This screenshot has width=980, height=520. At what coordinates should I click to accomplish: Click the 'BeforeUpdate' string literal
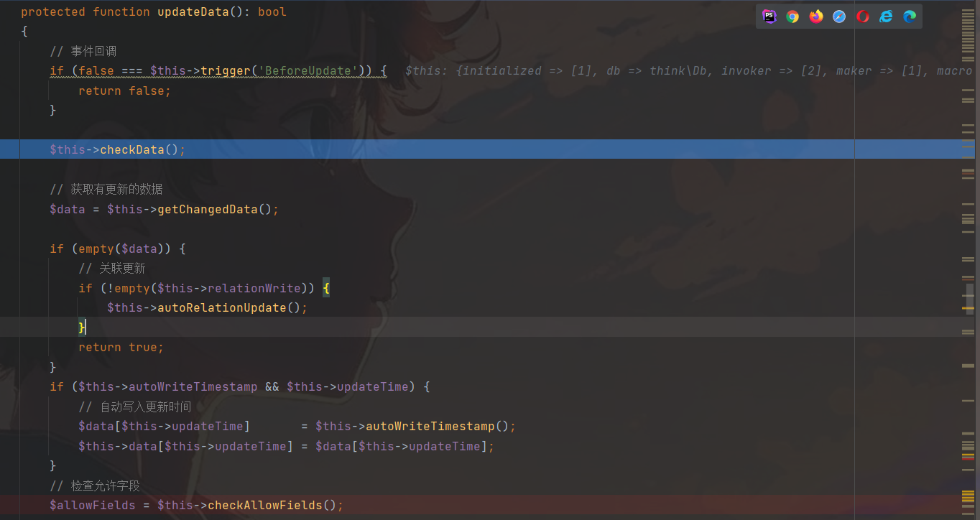[x=308, y=70]
